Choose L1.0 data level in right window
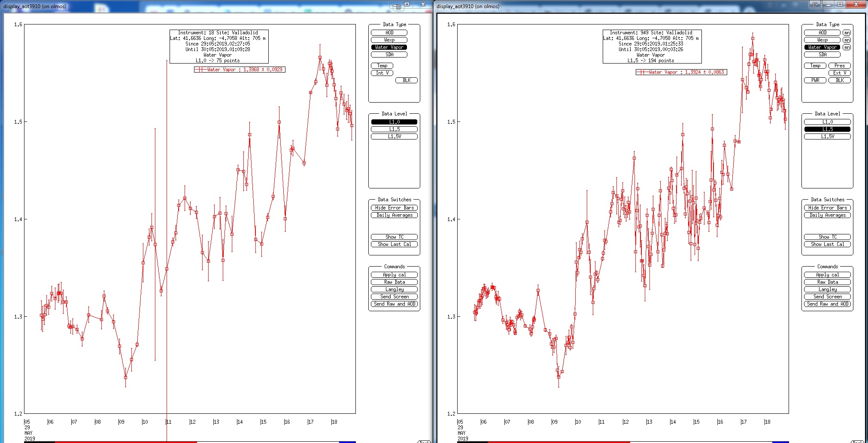Screen dimensions: 868x443 827,122
